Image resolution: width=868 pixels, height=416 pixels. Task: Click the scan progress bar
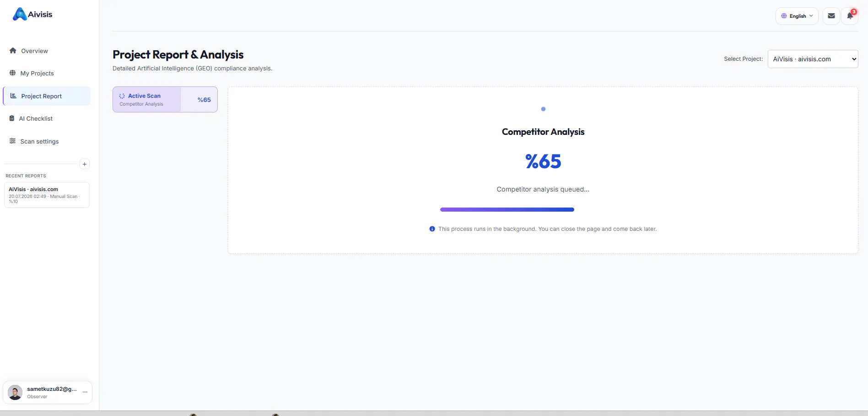point(507,209)
